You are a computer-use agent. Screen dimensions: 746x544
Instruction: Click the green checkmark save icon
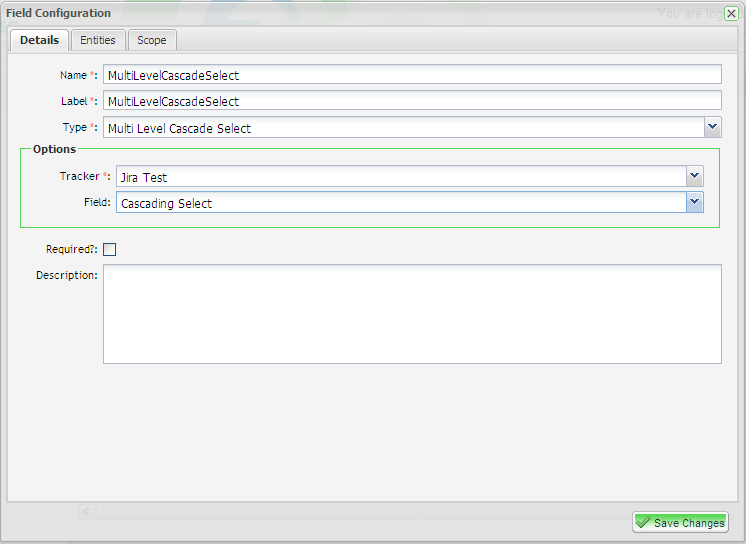[x=643, y=523]
